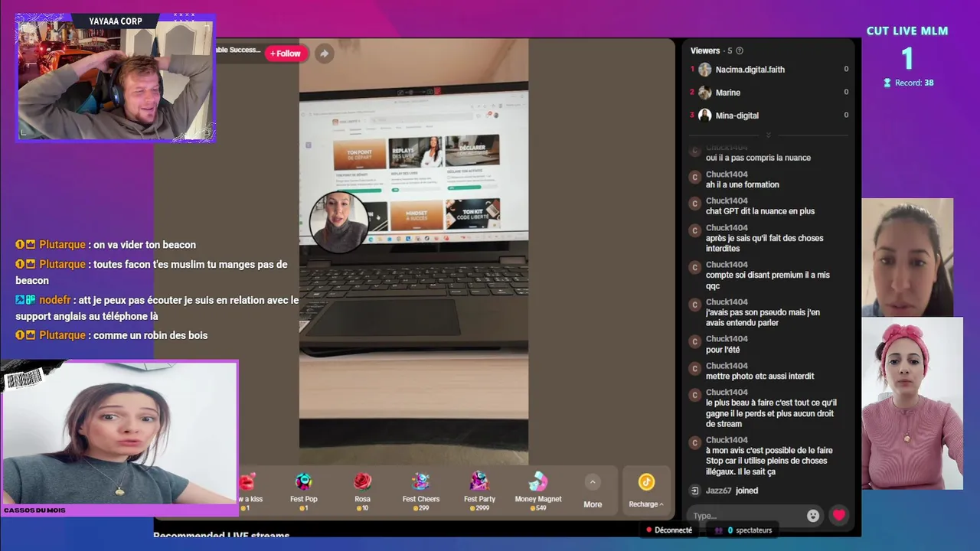
Task: Open viewer Marine's avatar
Action: pos(704,93)
